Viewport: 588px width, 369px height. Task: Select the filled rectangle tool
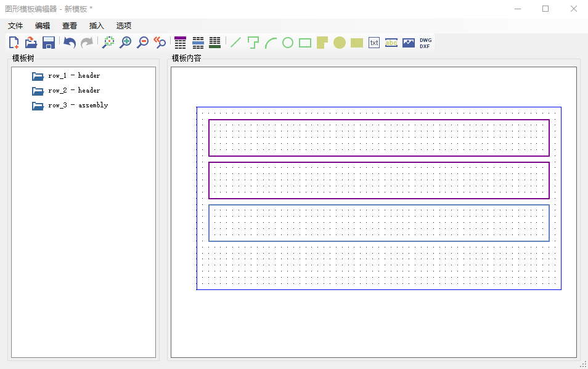357,43
